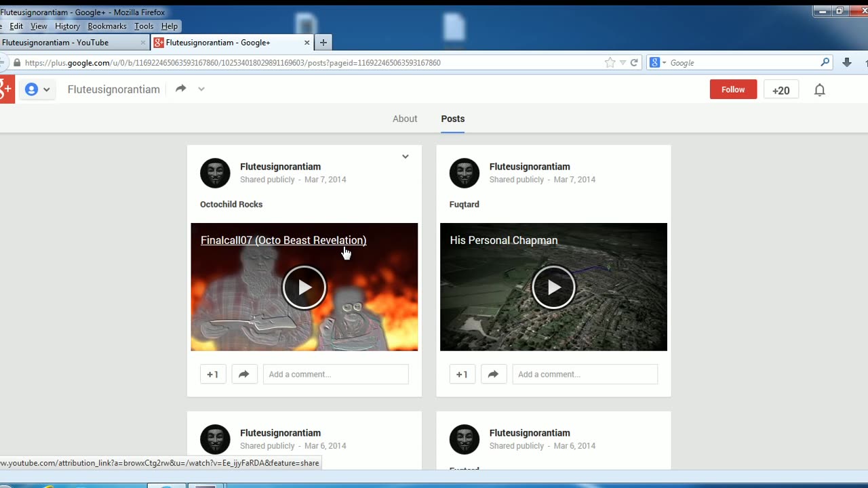Viewport: 868px width, 488px height.
Task: Open a new browser tab
Action: pos(323,42)
